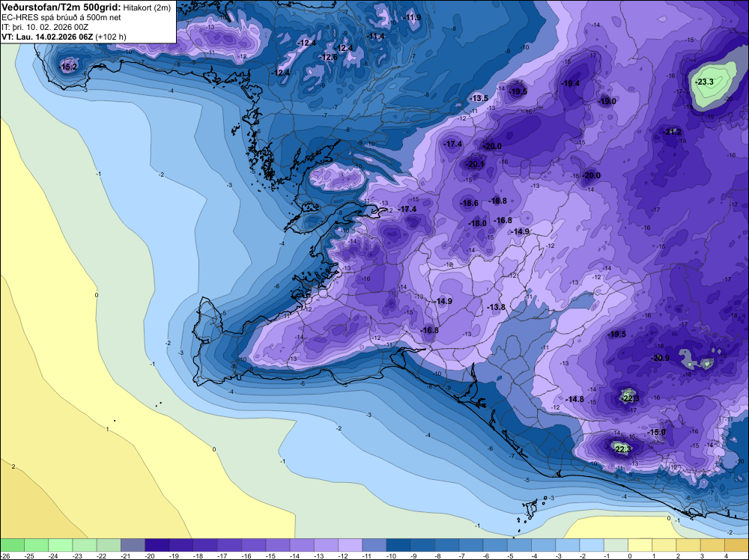Click the pale yellow 0 legend swatch
This screenshot has height=560, width=749.
click(x=640, y=545)
